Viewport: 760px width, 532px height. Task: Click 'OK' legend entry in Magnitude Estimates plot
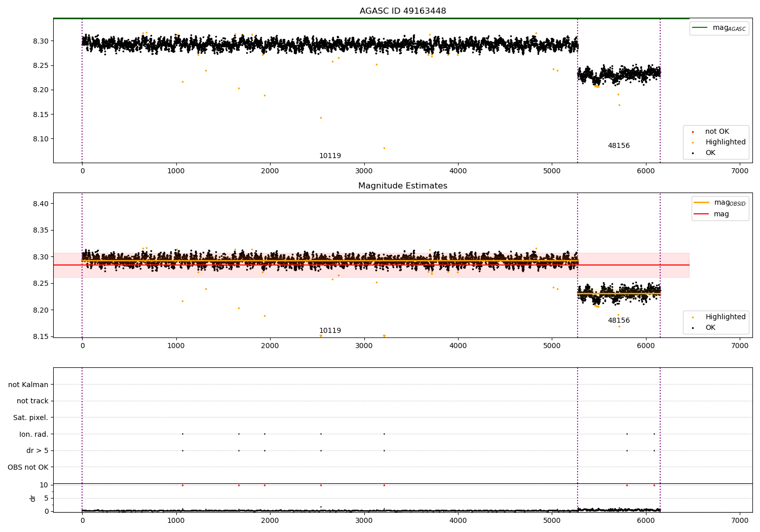pos(710,328)
